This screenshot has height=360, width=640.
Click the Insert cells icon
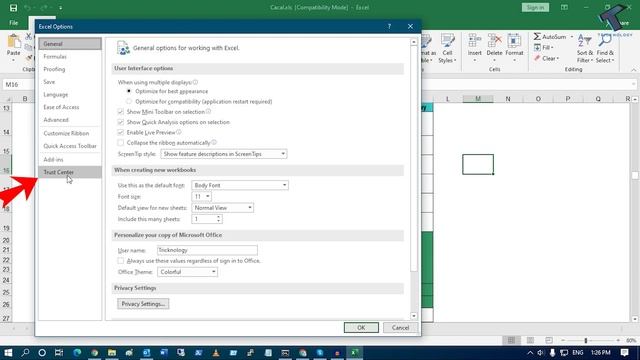point(474,41)
